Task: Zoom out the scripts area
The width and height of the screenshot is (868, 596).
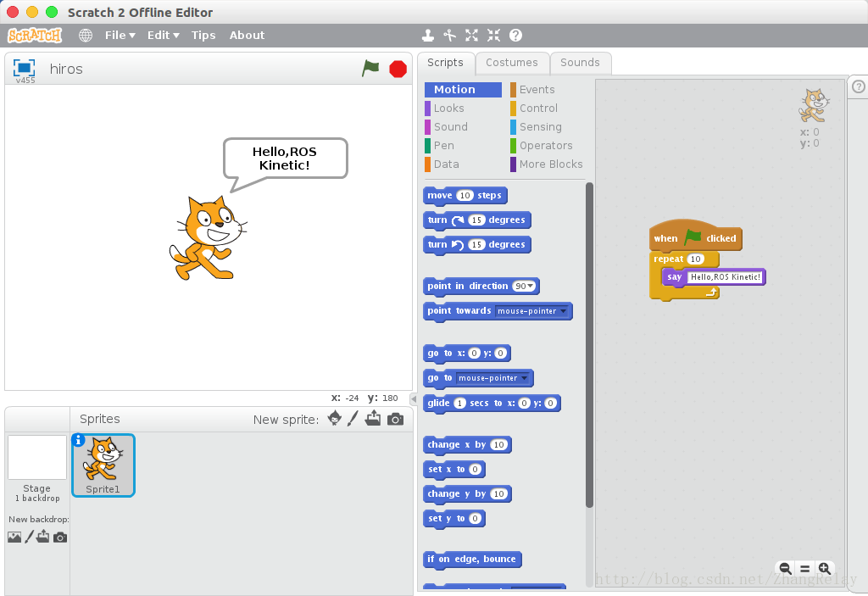Action: 785,568
